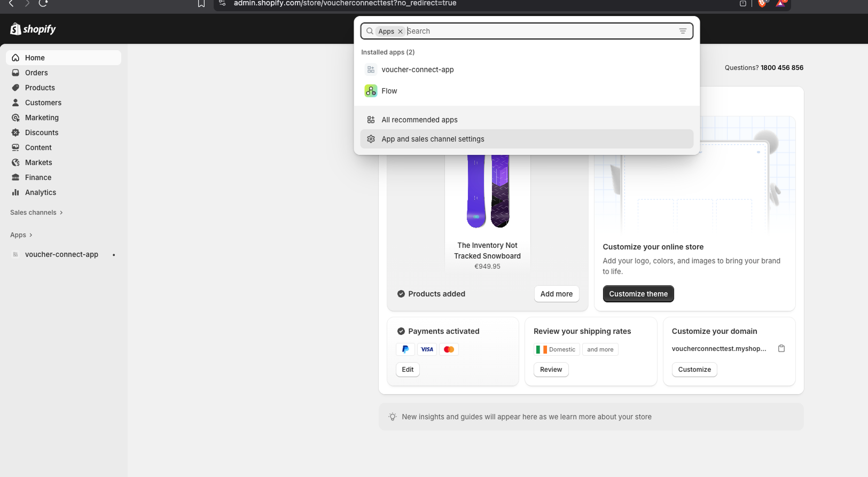Screen dimensions: 868x477
Task: Expand the Sales channels section
Action: click(x=36, y=213)
